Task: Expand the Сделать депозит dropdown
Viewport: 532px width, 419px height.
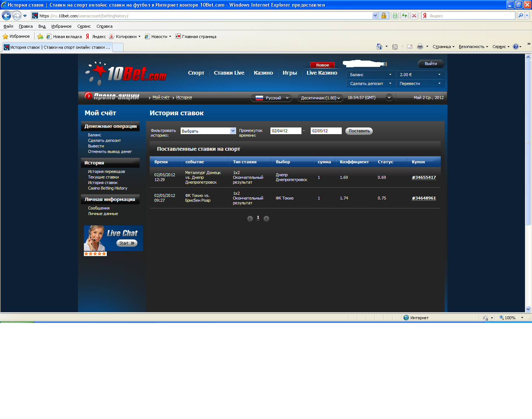Action: 371,84
